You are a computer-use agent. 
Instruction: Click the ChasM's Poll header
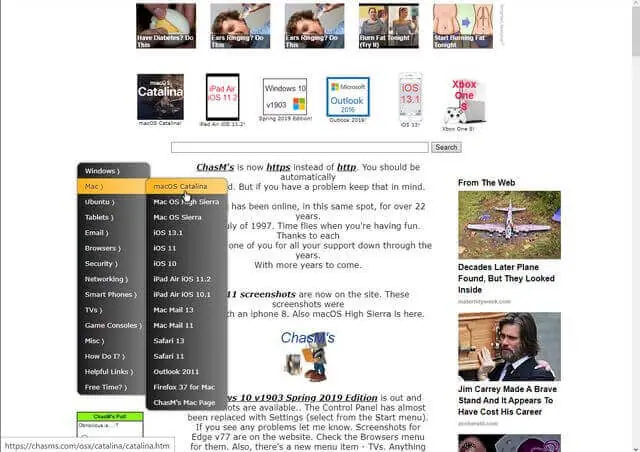pyautogui.click(x=110, y=416)
